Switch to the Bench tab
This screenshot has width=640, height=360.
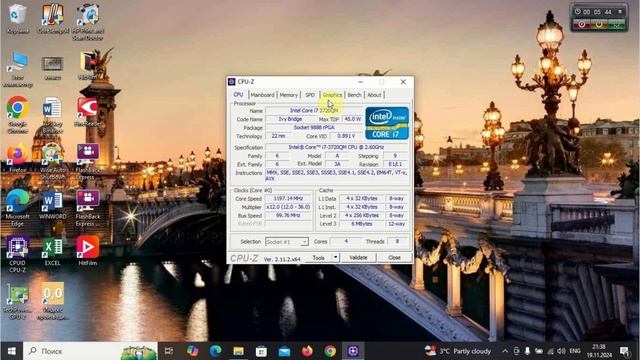(x=354, y=95)
